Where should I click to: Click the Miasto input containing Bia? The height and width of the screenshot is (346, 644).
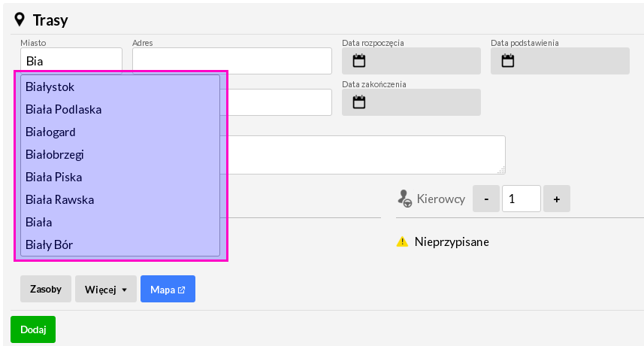(x=71, y=60)
